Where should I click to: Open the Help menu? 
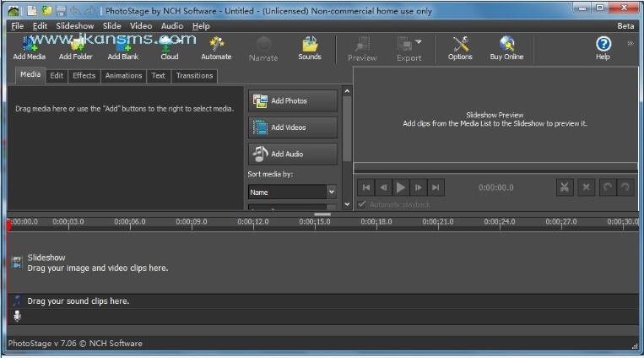(201, 25)
